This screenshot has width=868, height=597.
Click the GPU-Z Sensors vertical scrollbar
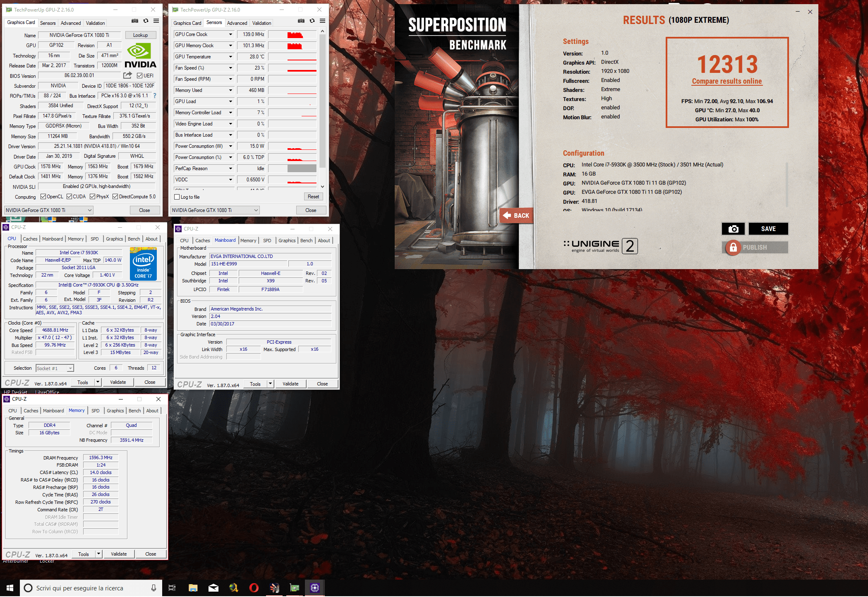[323, 109]
